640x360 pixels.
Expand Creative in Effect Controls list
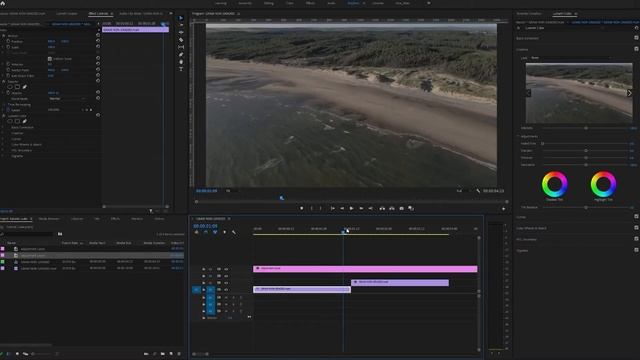point(3,133)
